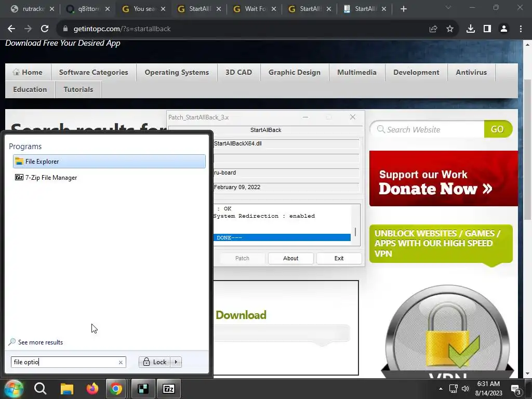Viewport: 532px width, 399px height.
Task: Open Operating Systems menu
Action: tap(177, 72)
